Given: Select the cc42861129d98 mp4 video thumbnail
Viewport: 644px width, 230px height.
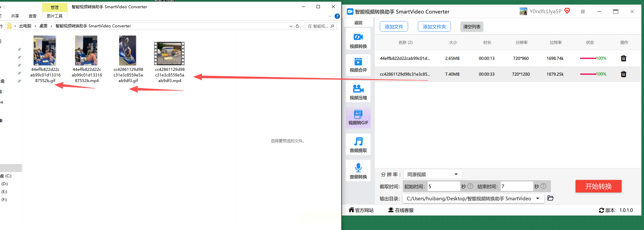Looking at the screenshot, I should click(169, 53).
